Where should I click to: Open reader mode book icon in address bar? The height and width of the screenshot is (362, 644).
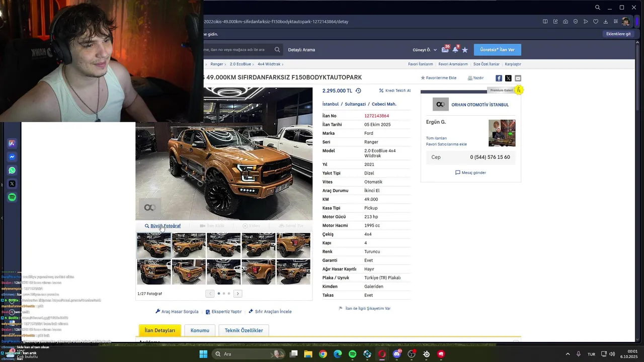(545, 22)
